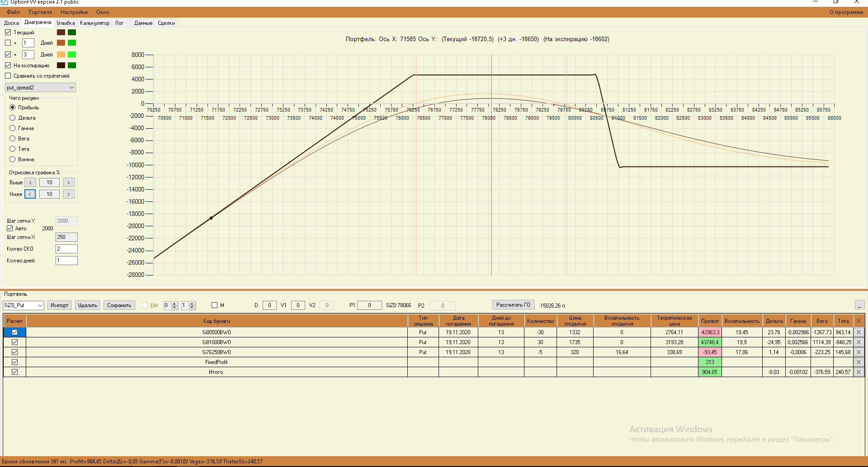This screenshot has width=868, height=467.
Task: Click the D value input field
Action: [x=269, y=305]
